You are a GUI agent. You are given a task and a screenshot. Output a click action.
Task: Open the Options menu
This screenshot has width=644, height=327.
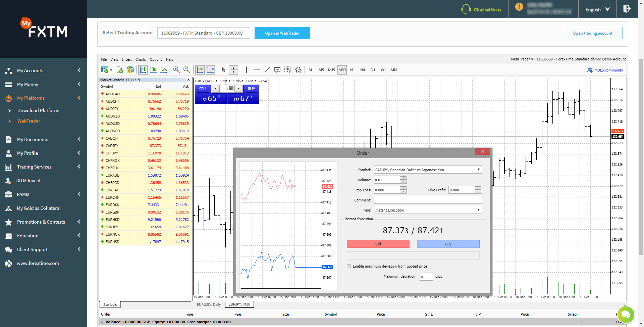[x=156, y=59]
